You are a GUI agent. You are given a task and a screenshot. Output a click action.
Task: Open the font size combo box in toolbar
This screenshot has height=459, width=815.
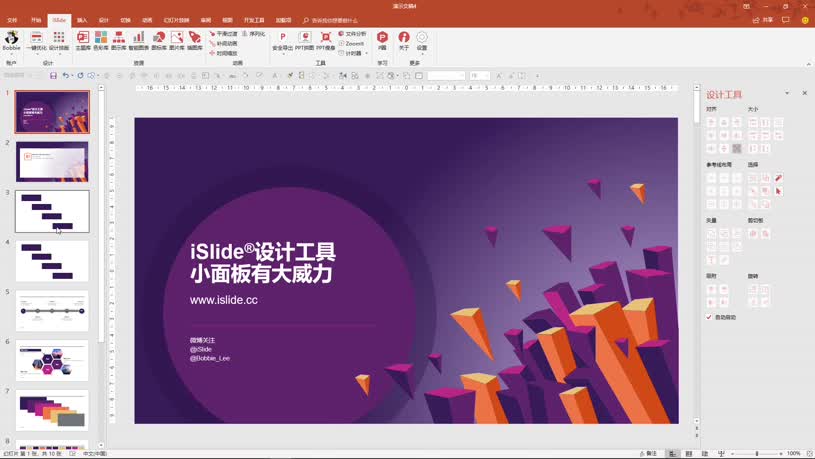coord(480,76)
